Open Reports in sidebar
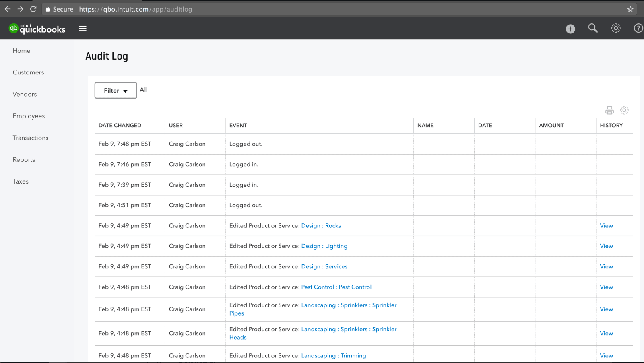The image size is (644, 363). [24, 160]
